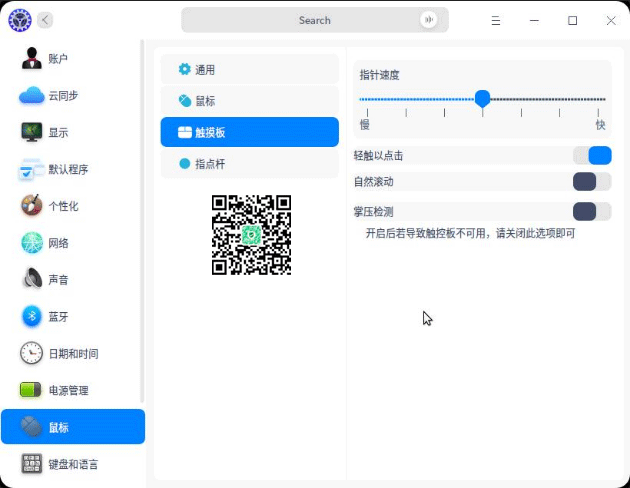The height and width of the screenshot is (488, 630).
Task: Open 个性化 personalization icon
Action: coord(32,206)
